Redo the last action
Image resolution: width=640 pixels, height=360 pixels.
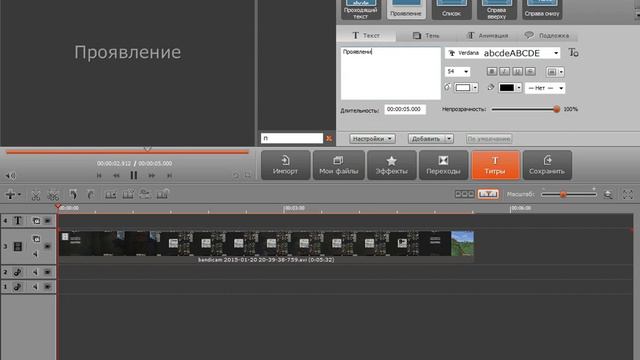(x=91, y=195)
